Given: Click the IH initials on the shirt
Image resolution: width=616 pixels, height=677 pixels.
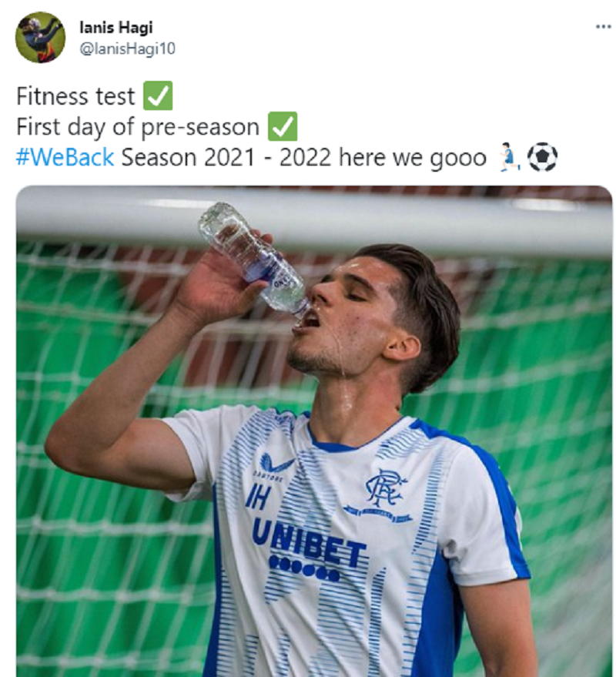Looking at the screenshot, I should (x=260, y=494).
